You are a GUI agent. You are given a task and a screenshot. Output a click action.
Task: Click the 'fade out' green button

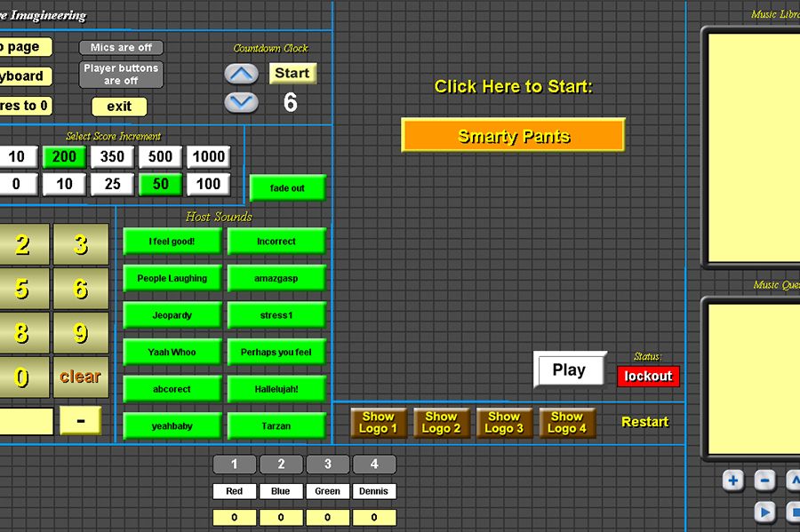[287, 188]
